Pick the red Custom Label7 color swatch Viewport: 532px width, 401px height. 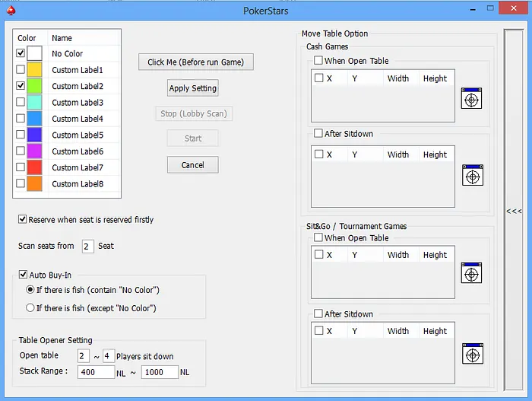point(35,167)
